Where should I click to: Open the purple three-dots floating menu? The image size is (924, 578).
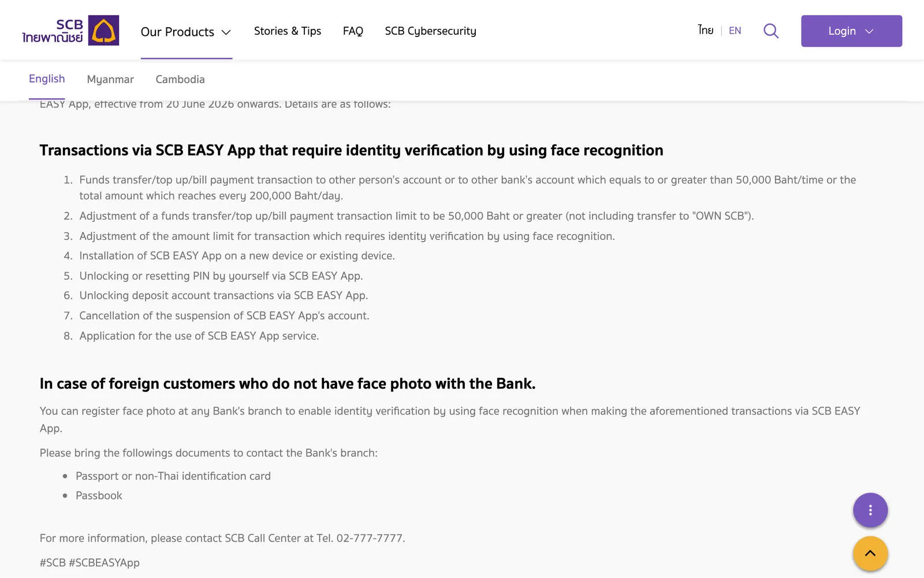point(870,510)
